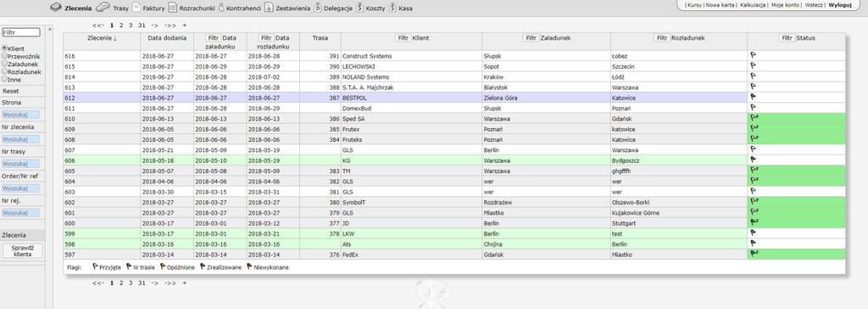Click the status flag for order 607

pyautogui.click(x=753, y=149)
